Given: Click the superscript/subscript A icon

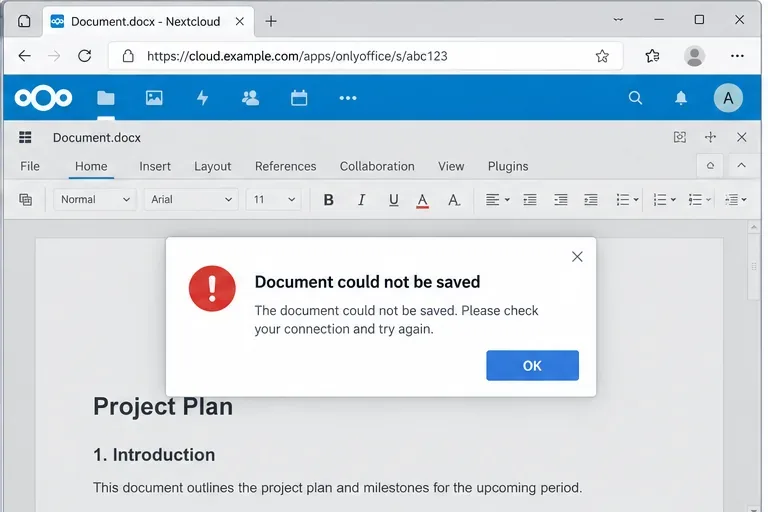Looking at the screenshot, I should click(x=454, y=199).
